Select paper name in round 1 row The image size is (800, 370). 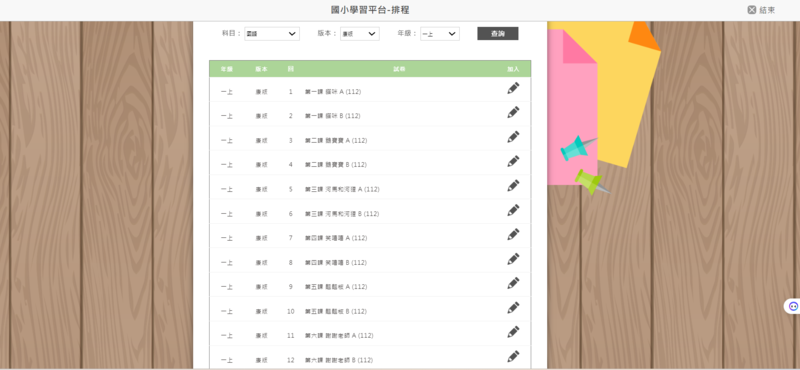point(333,92)
